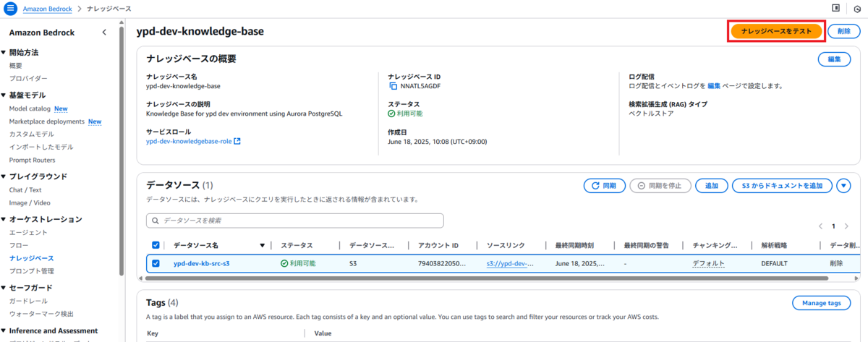The width and height of the screenshot is (868, 342).
Task: Click the data source table horizontal scrollbar
Action: coord(488,278)
